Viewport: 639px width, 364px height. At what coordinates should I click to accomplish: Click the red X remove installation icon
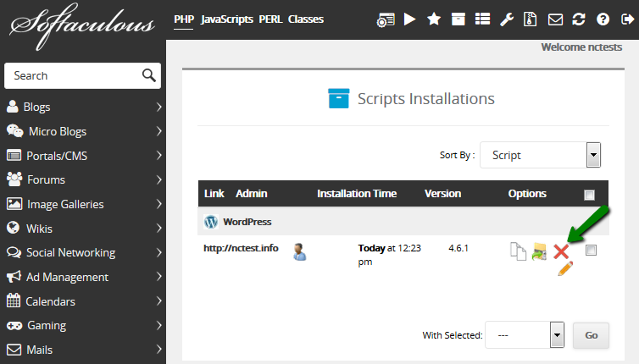click(560, 251)
